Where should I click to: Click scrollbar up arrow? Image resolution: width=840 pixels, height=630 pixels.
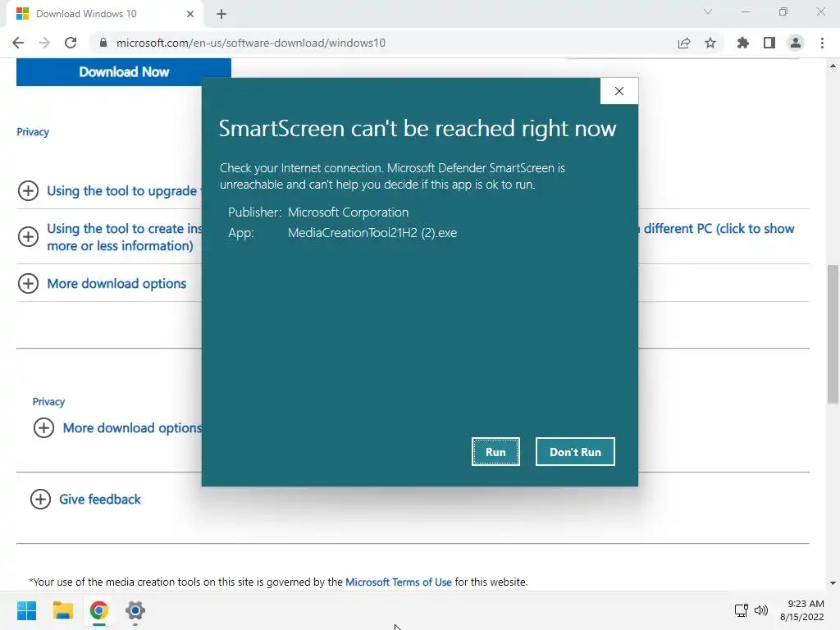point(833,66)
